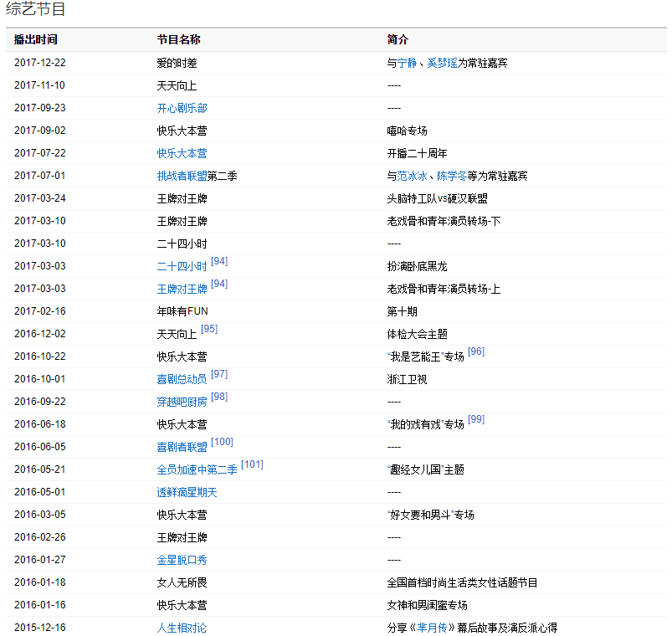Open the 喜剧总动员 link

[x=182, y=379]
